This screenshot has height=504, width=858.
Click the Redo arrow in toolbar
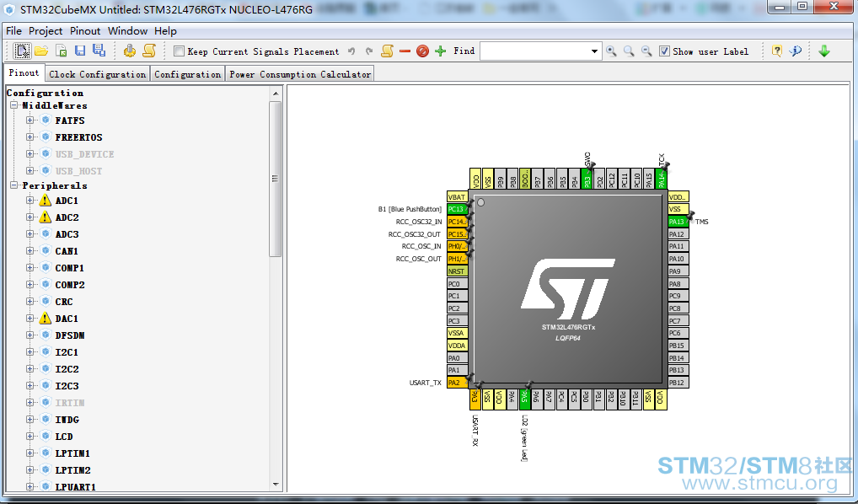(369, 51)
